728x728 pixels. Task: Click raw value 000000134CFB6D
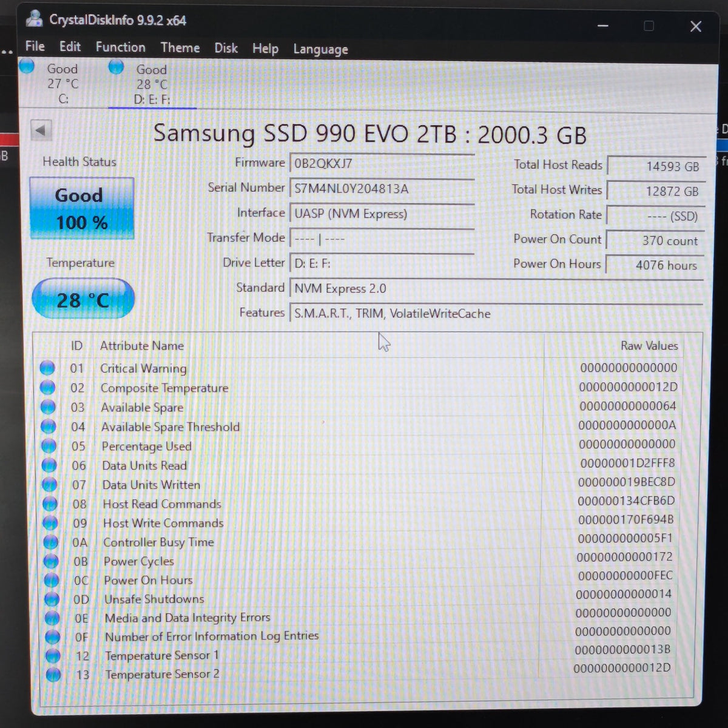(626, 500)
